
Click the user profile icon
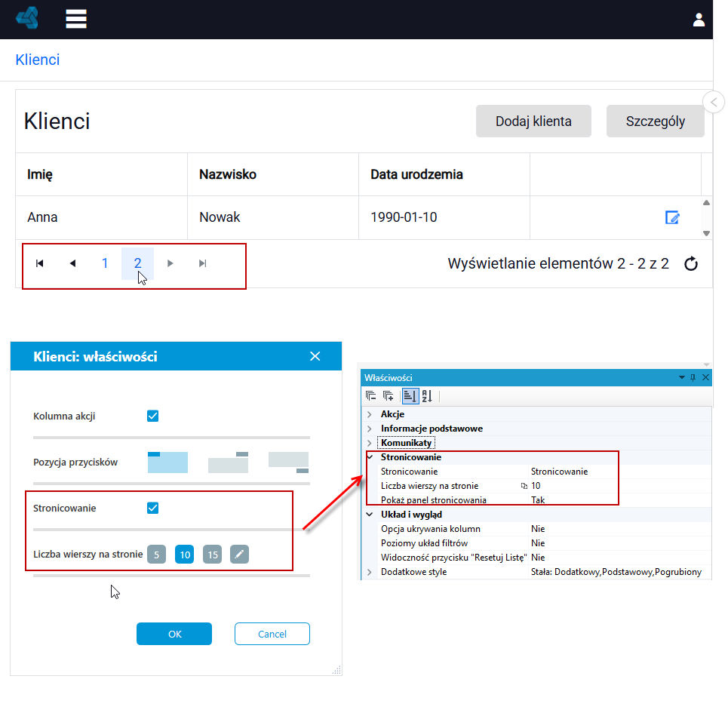(x=699, y=20)
